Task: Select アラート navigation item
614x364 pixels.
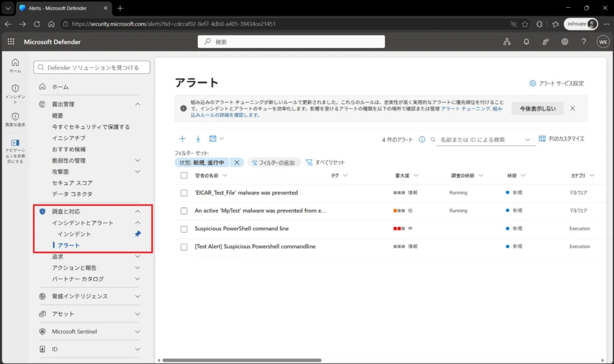Action: tap(68, 245)
